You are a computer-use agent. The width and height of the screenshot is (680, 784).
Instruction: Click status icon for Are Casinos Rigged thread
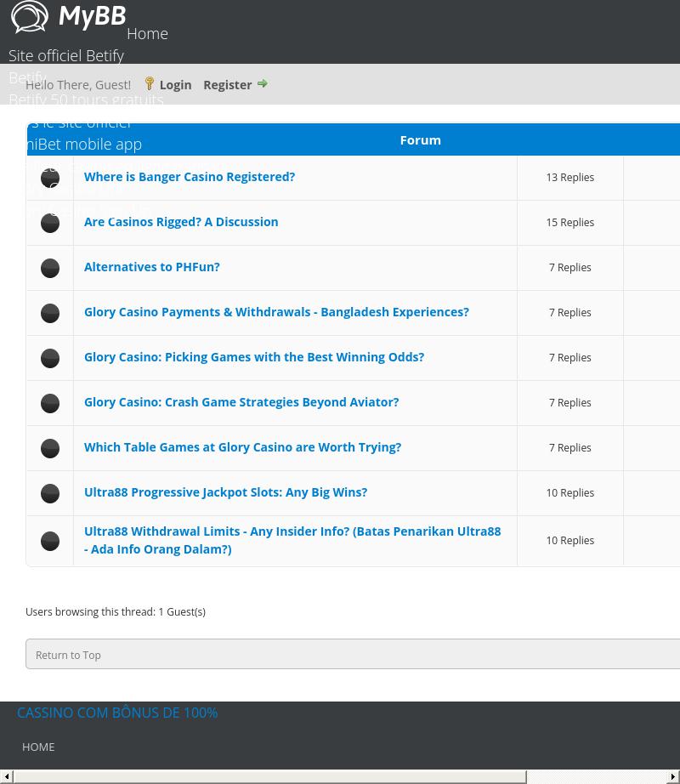click(x=50, y=223)
